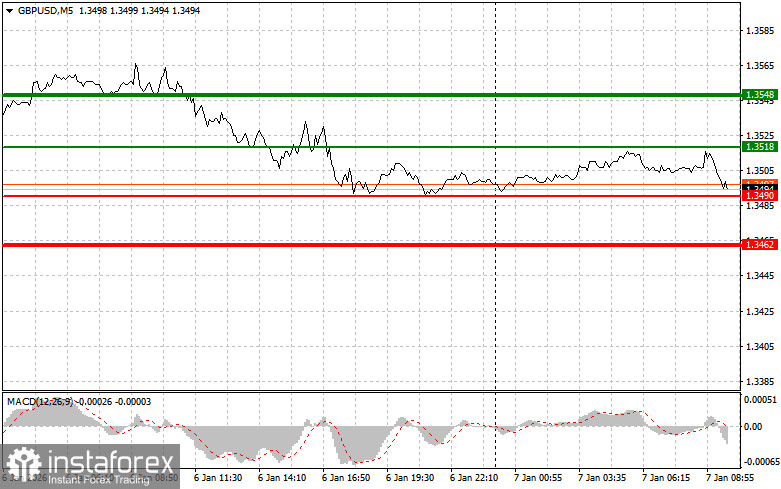
Task: Click the 6 Jan 19:30 time label
Action: 410,478
